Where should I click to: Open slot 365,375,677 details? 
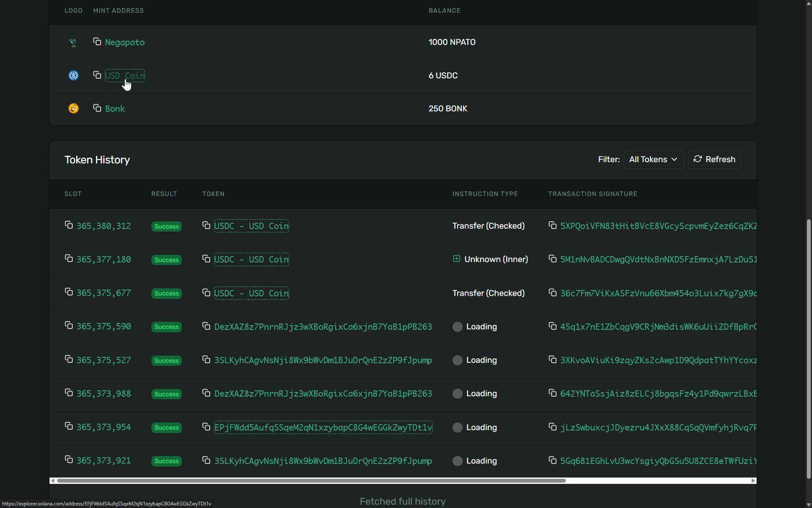pyautogui.click(x=104, y=293)
